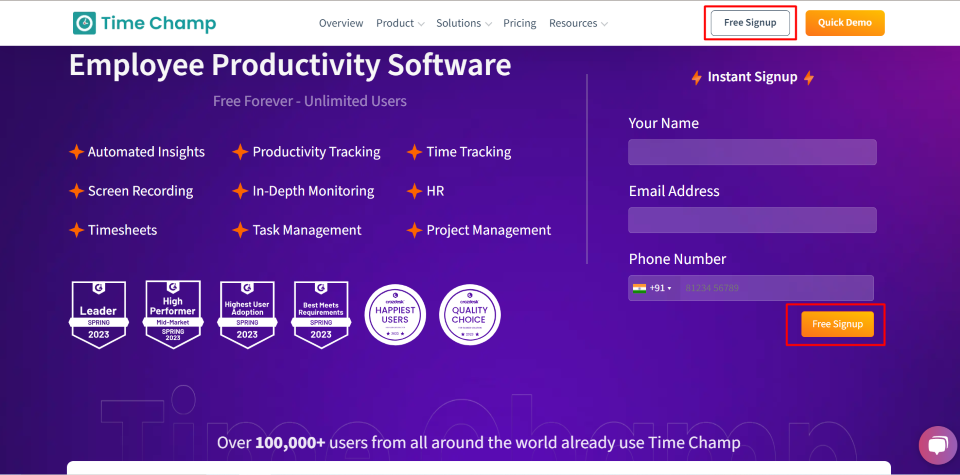Image resolution: width=960 pixels, height=475 pixels.
Task: Click the star beside Task Management
Action: (x=240, y=230)
